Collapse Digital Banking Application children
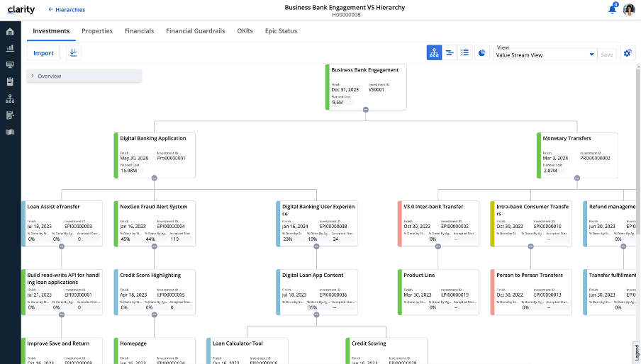 (x=154, y=178)
